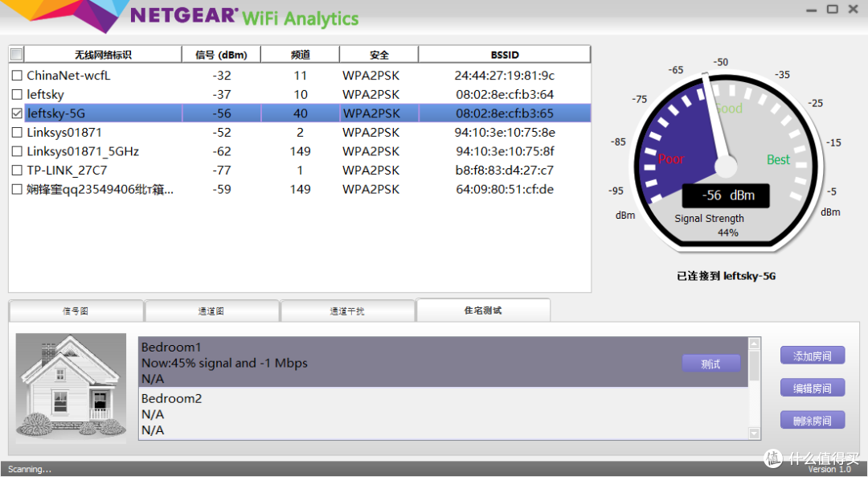868x477 pixels.
Task: Run Bedroom1 test with the 测试 button
Action: pyautogui.click(x=710, y=363)
